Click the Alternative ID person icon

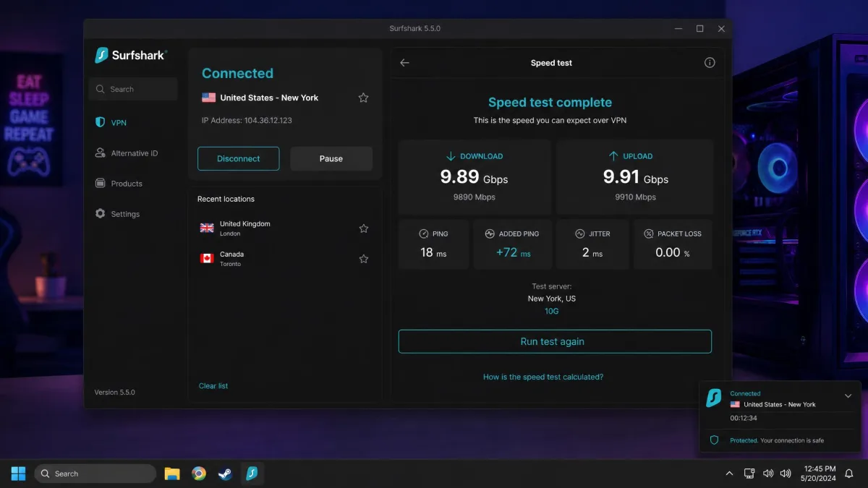point(101,153)
